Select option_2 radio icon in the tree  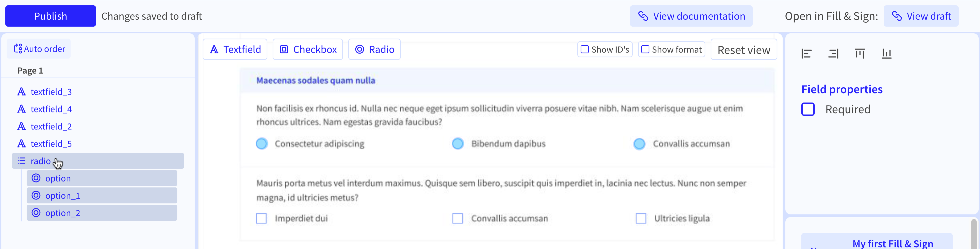[36, 212]
